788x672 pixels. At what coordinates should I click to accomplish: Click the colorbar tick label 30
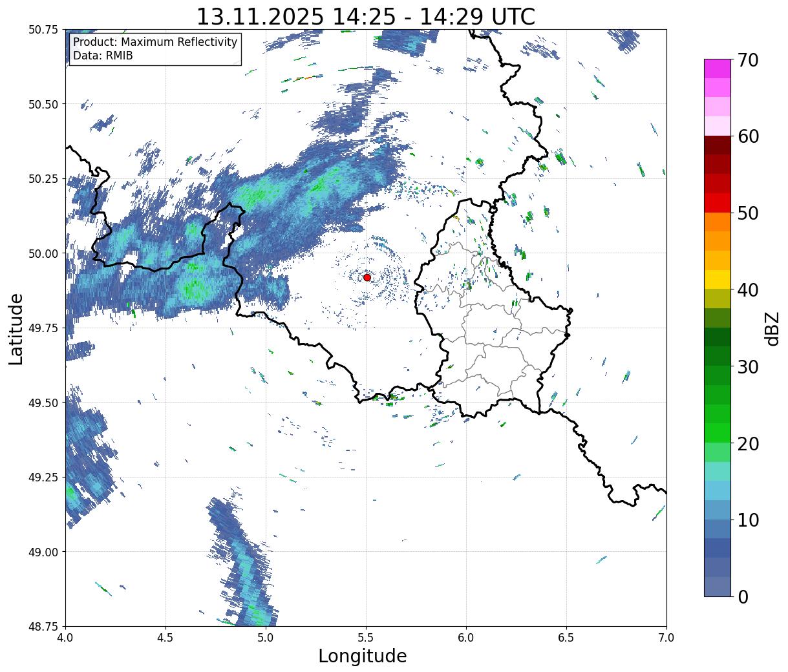coord(748,366)
